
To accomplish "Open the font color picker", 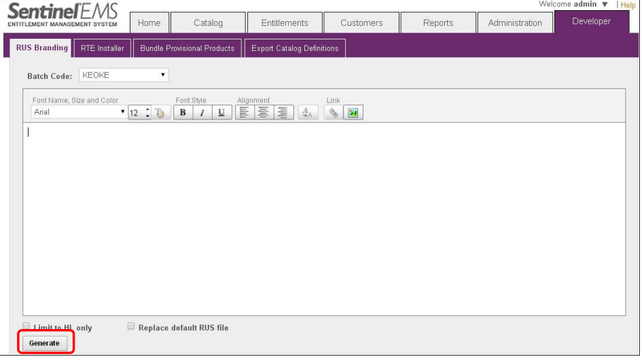I will [160, 113].
